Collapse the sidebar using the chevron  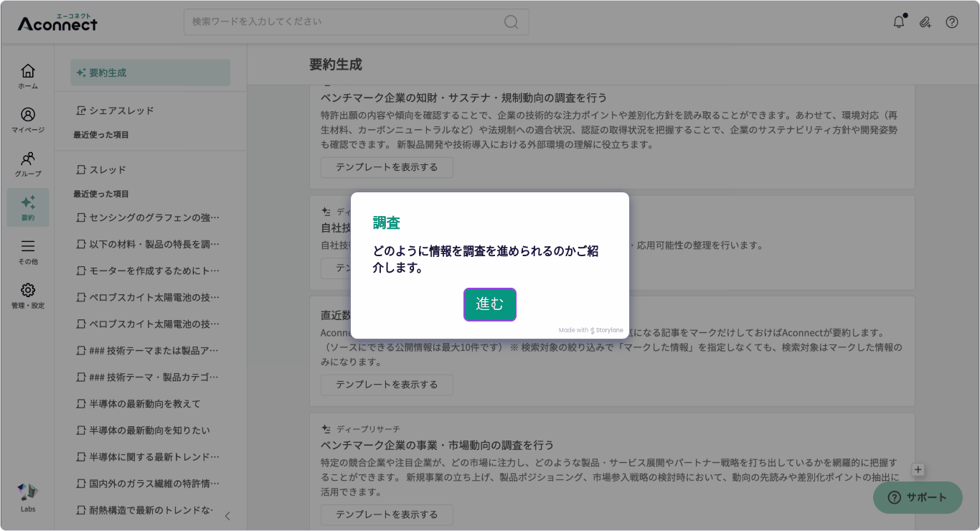point(227,515)
